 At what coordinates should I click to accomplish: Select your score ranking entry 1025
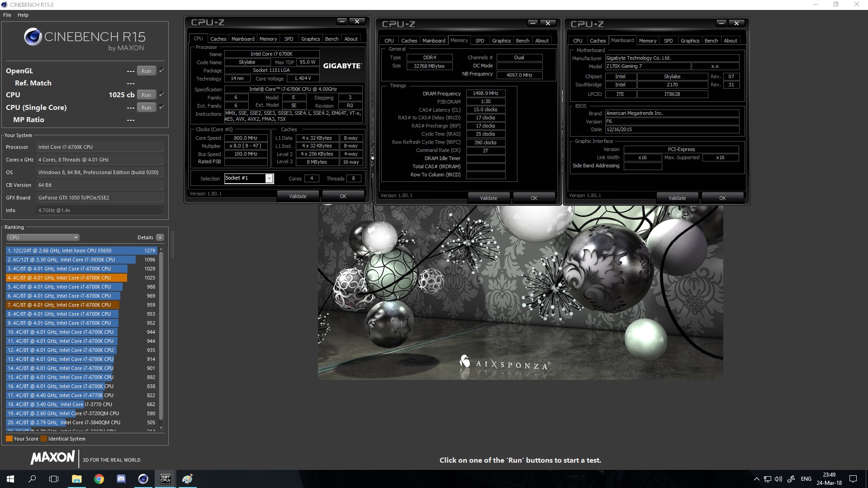tap(81, 278)
